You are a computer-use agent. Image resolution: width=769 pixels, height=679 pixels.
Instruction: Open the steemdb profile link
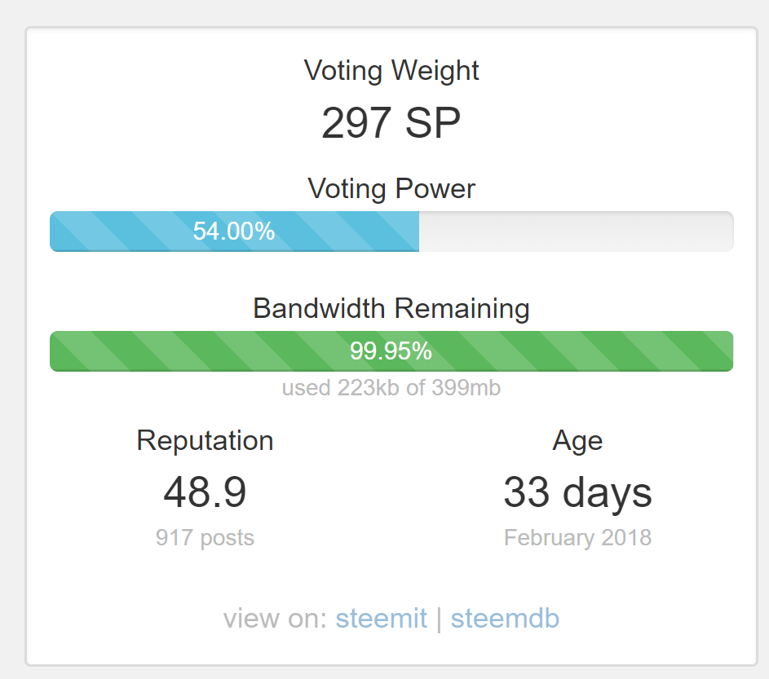[x=505, y=618]
